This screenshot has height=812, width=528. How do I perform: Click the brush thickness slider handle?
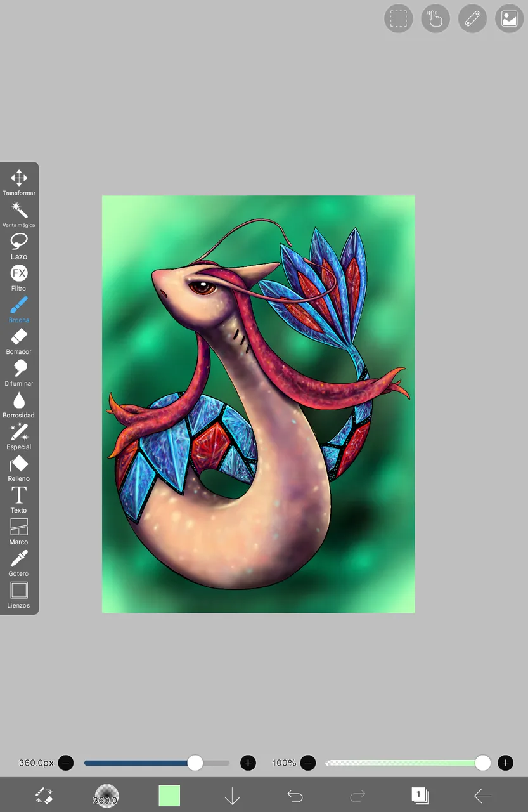(195, 763)
